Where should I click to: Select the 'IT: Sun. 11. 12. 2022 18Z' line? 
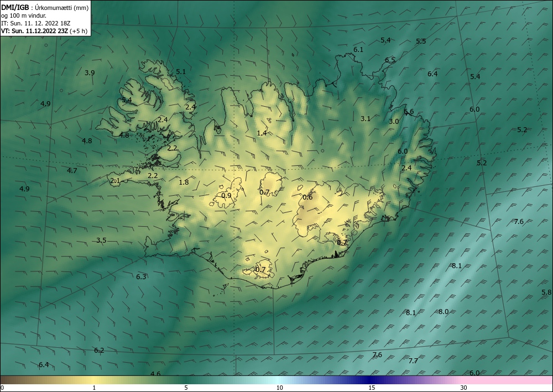36,23
